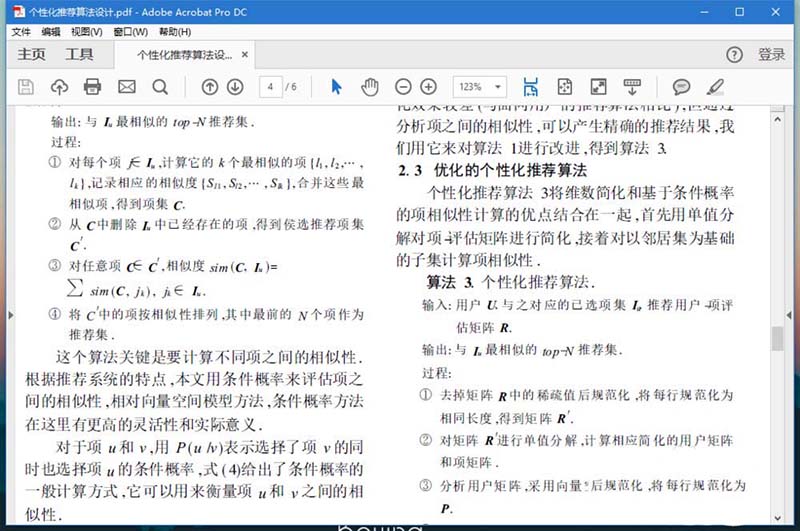
Task: Print the document using printer icon
Action: 93,87
